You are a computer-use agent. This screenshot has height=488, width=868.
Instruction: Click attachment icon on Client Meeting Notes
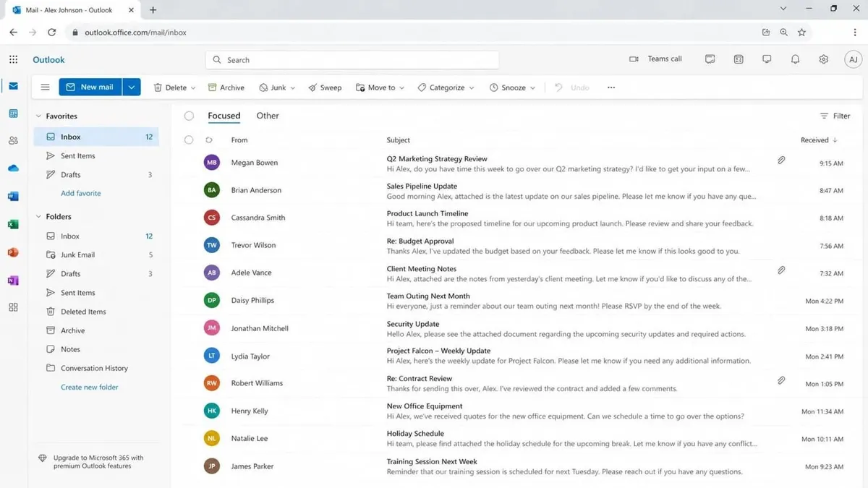pyautogui.click(x=781, y=270)
